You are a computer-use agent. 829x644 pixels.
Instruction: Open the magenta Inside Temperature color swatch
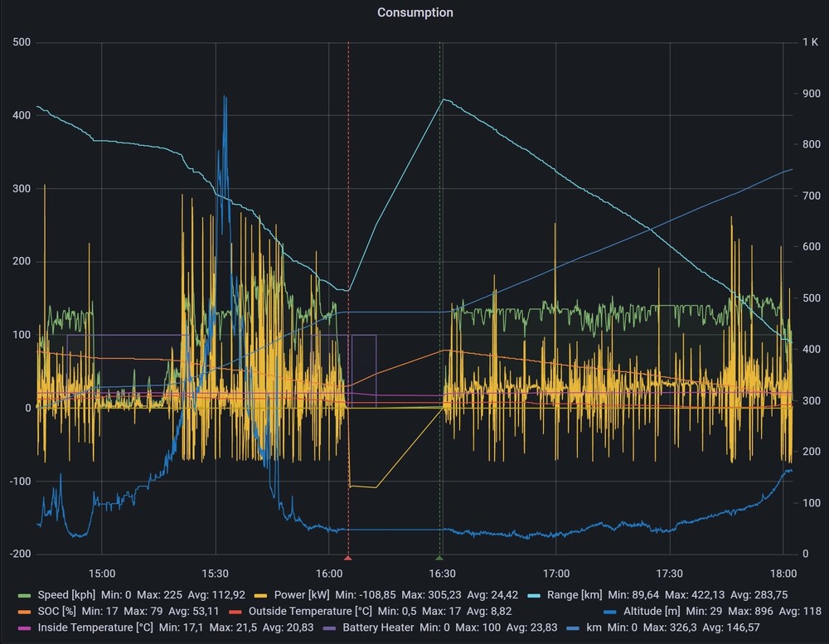coord(26,627)
